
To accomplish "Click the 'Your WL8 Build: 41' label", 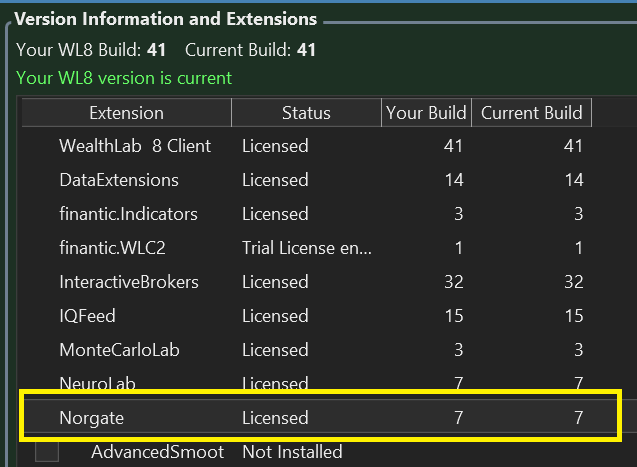I will 91,50.
